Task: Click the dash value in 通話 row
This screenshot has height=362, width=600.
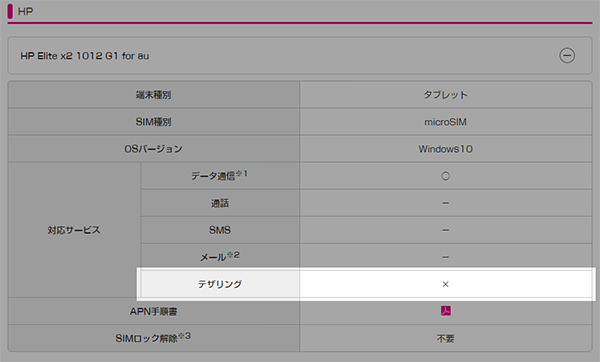Action: coord(446,203)
